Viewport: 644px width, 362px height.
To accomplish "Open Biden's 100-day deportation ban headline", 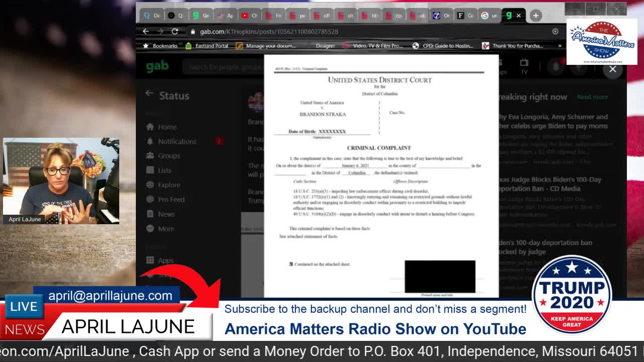I will click(545, 247).
